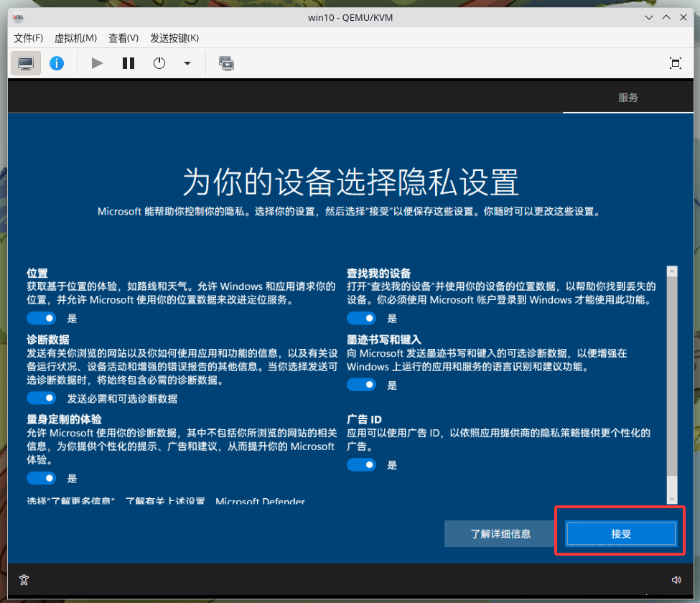Toggle the 广告 ID switch
Screen dimensions: 700x603
click(x=362, y=465)
